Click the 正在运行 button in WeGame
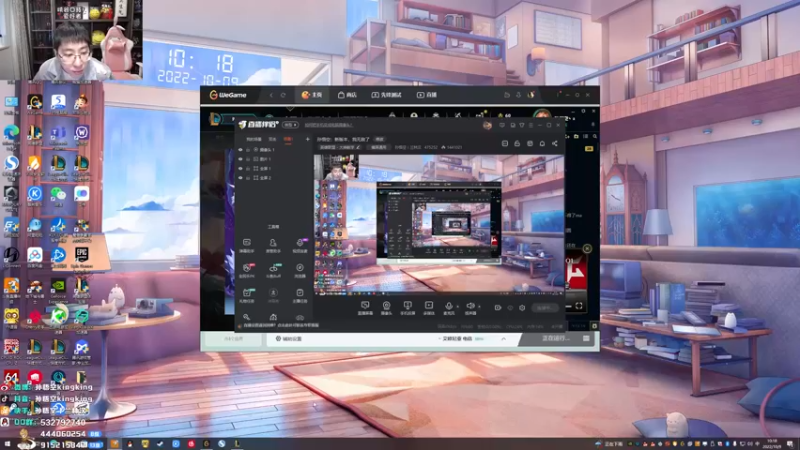800x450 pixels. [555, 338]
